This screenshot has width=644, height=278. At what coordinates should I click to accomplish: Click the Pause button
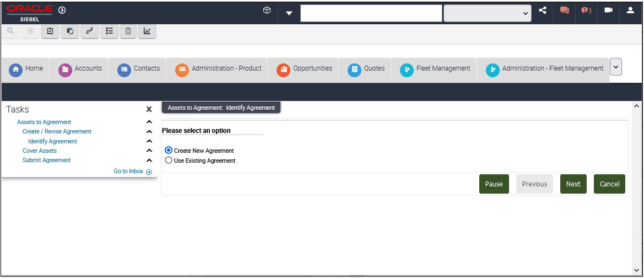[x=494, y=184]
